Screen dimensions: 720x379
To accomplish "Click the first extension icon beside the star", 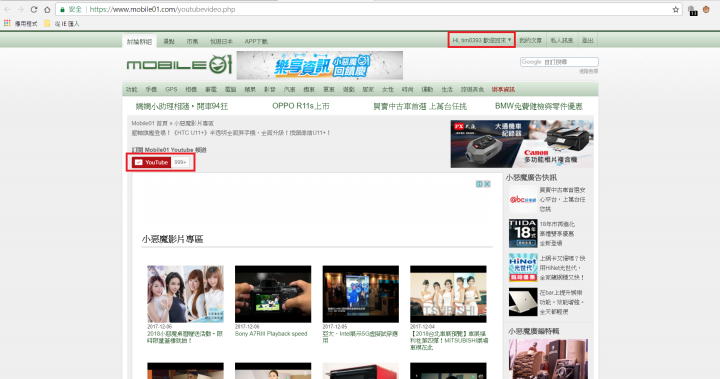I will (693, 10).
